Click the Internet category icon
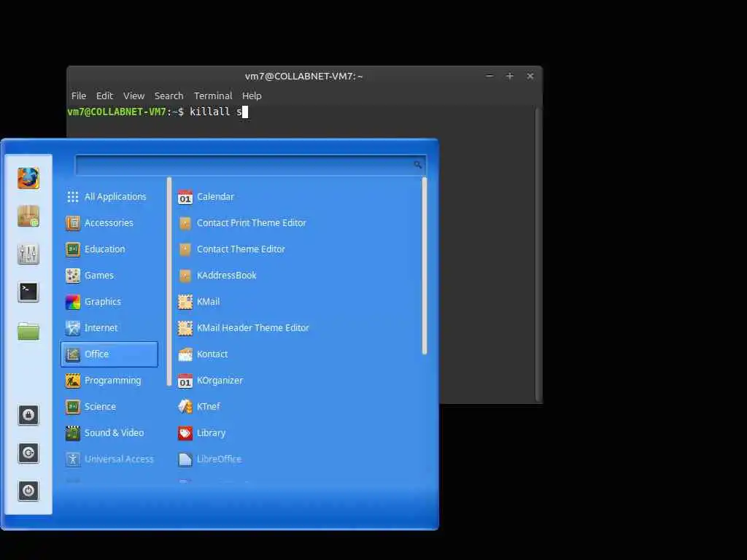This screenshot has height=560, width=747. [72, 327]
